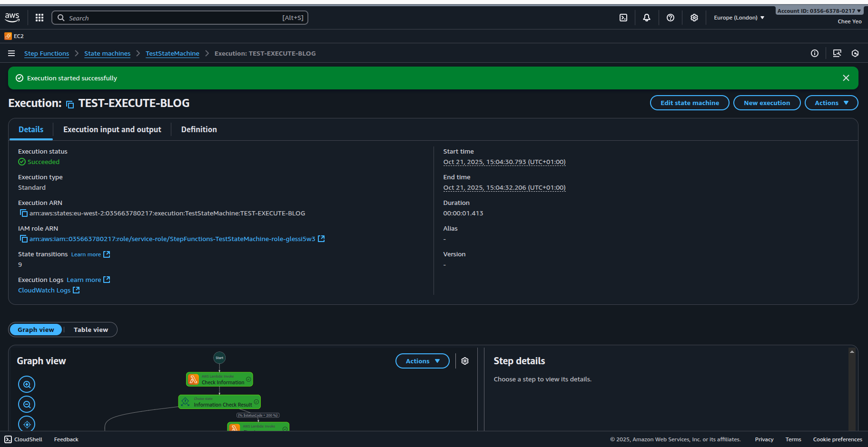This screenshot has height=447, width=868.
Task: Open the help question mark icon
Action: pyautogui.click(x=670, y=18)
